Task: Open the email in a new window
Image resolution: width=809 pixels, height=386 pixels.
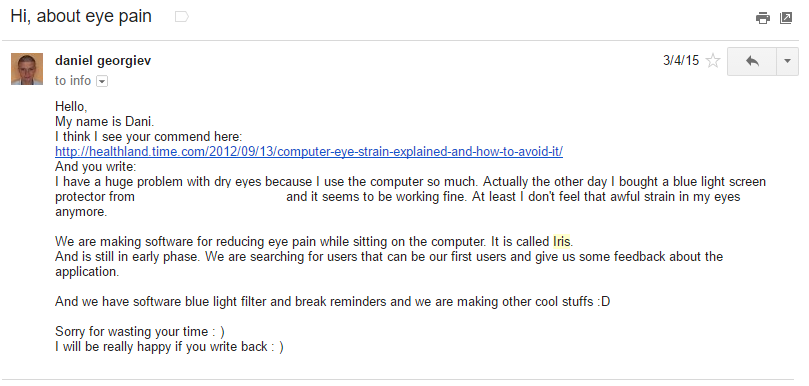Action: tap(786, 18)
